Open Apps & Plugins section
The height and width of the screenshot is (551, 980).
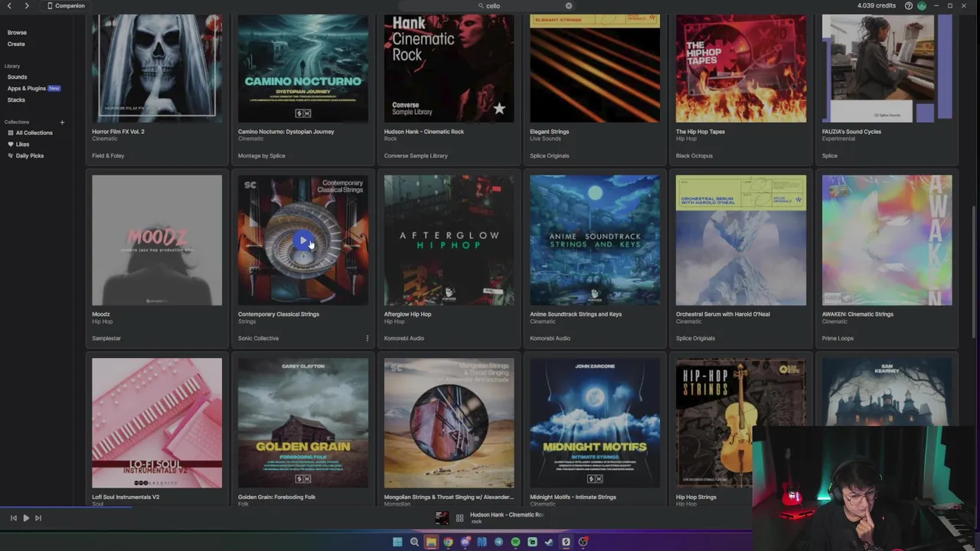point(27,88)
